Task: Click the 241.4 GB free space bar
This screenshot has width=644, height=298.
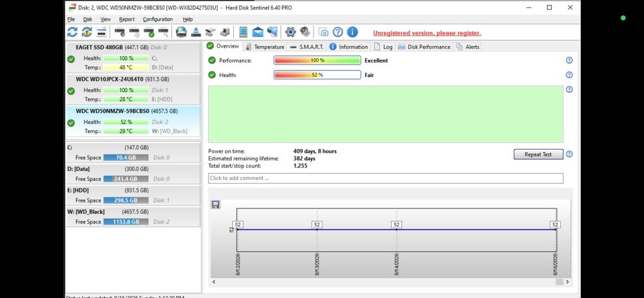Action: pyautogui.click(x=126, y=179)
